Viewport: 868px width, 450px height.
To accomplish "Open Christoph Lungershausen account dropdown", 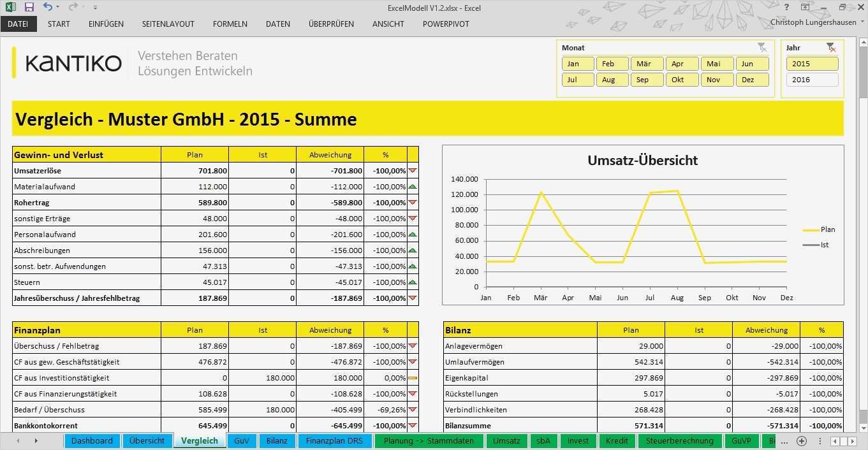I will 862,22.
